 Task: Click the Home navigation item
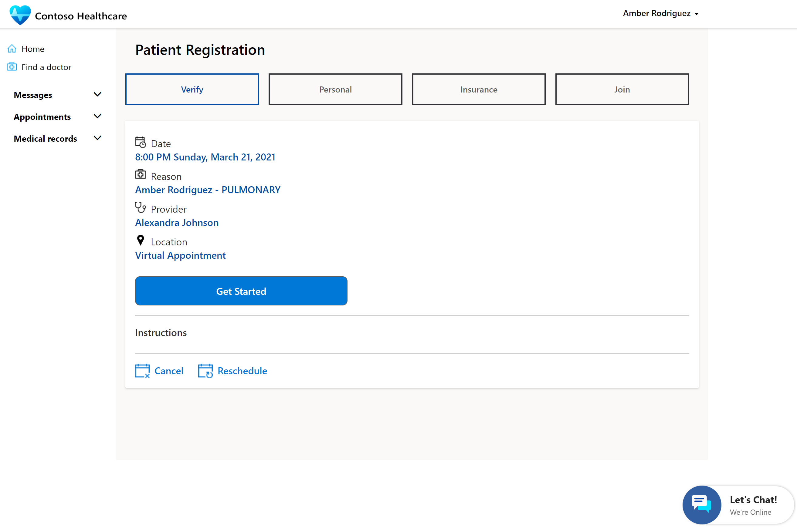(x=33, y=49)
